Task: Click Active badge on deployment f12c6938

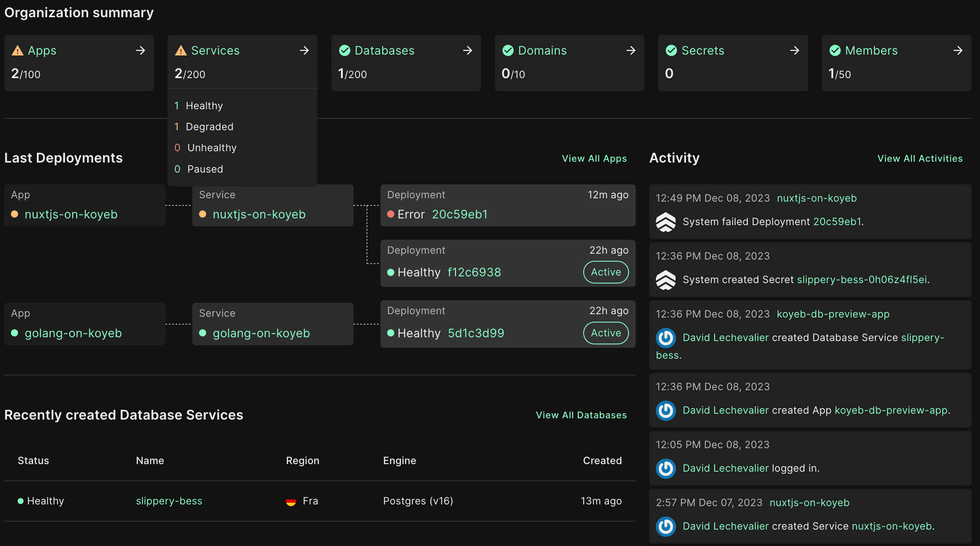Action: tap(605, 272)
